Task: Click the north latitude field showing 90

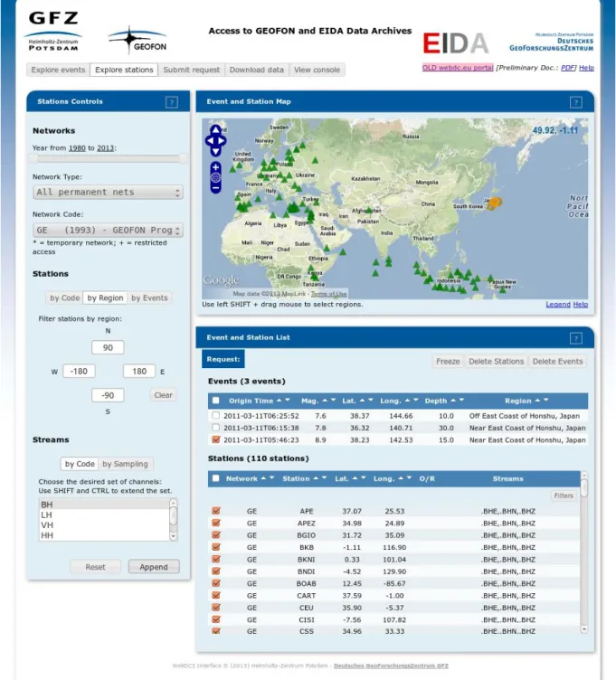Action: click(x=108, y=347)
